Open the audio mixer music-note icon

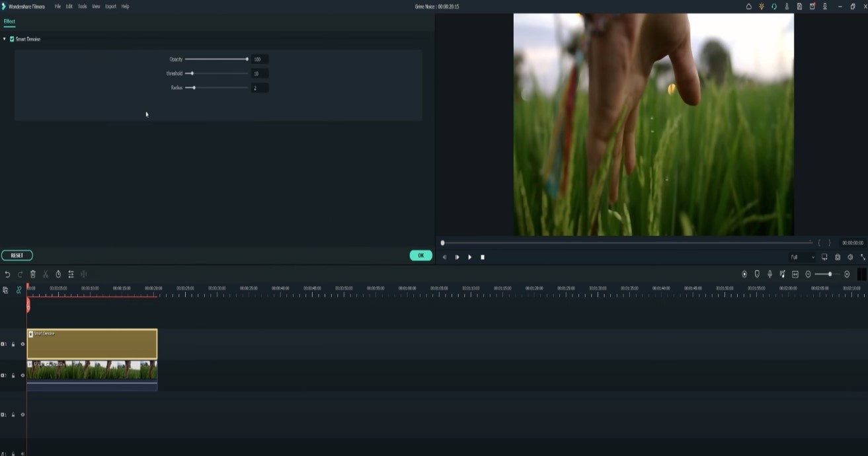point(782,274)
